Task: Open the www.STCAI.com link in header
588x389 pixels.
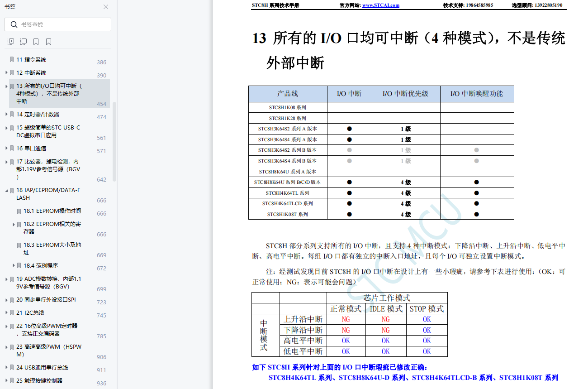Action: click(381, 5)
